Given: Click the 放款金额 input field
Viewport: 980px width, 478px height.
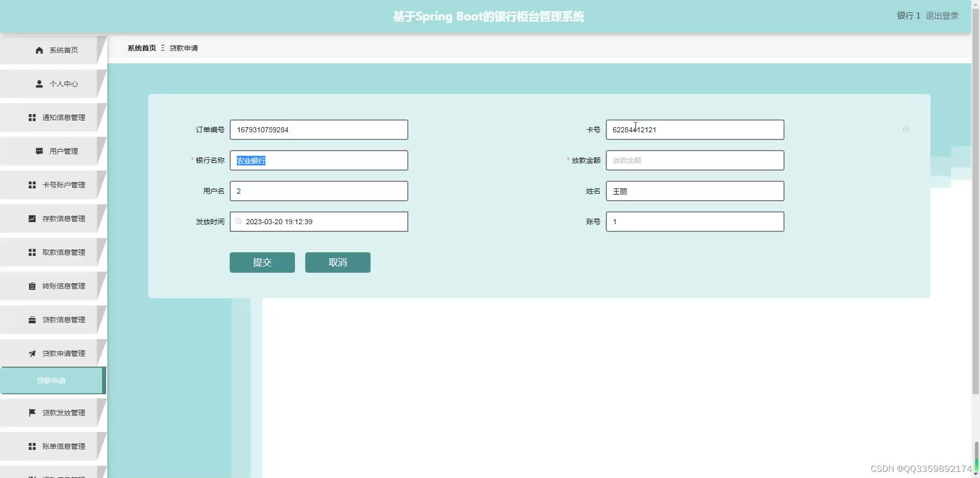Looking at the screenshot, I should [x=695, y=160].
